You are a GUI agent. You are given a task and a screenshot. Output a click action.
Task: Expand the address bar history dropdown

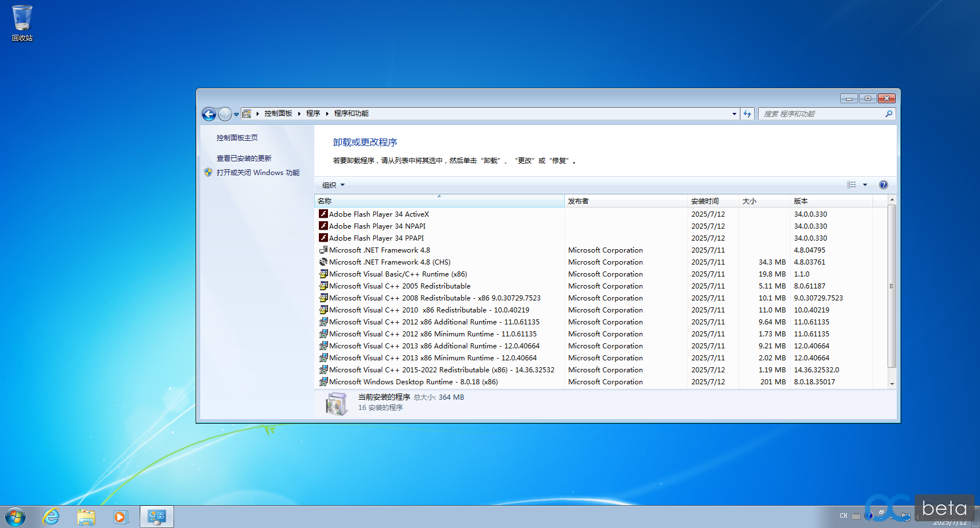[734, 114]
